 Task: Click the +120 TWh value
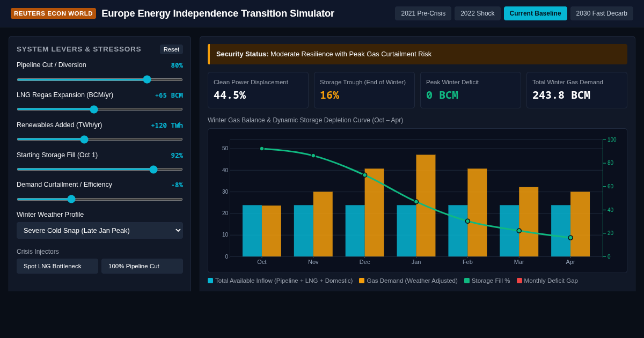point(167,126)
